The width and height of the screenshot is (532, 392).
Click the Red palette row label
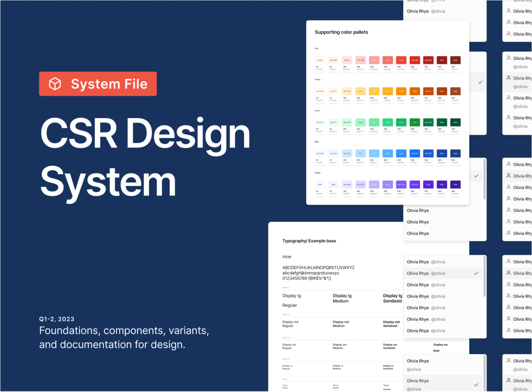(x=317, y=48)
